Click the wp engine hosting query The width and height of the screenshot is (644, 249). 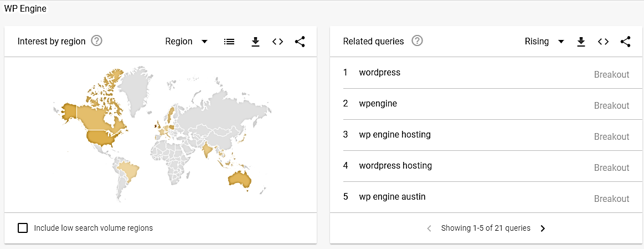(x=394, y=135)
